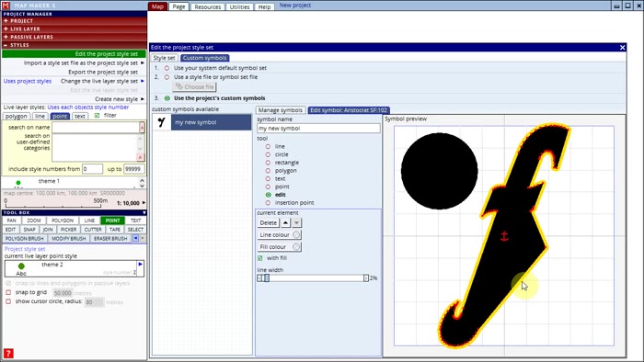Click the red anchor insertion point marker
The height and width of the screenshot is (362, 644).
pos(504,236)
